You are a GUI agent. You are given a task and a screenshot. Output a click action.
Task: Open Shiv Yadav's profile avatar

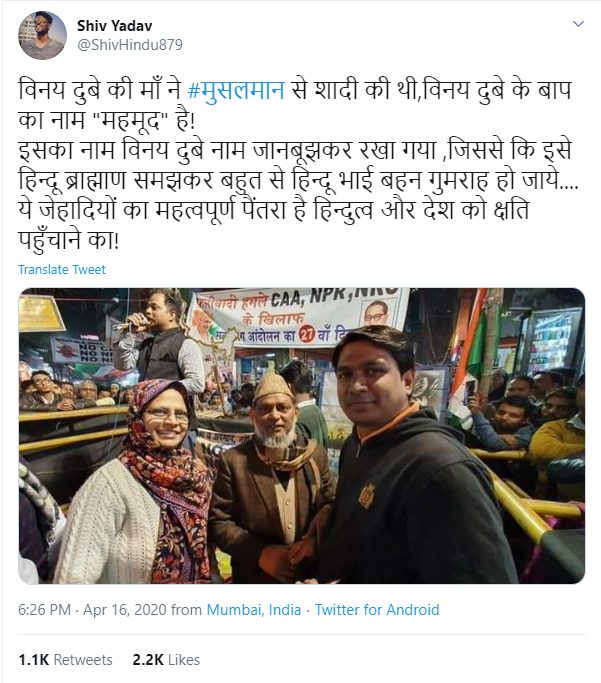pos(42,35)
